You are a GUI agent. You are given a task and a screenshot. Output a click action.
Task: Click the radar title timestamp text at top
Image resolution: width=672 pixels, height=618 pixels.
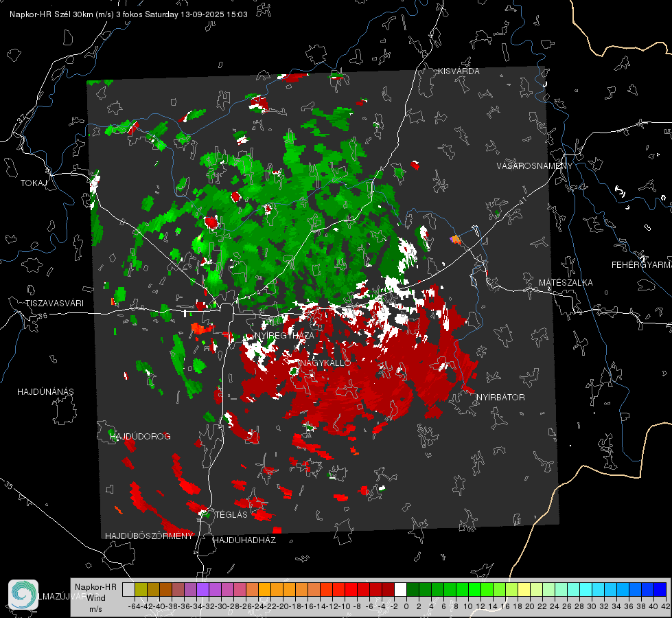[128, 14]
